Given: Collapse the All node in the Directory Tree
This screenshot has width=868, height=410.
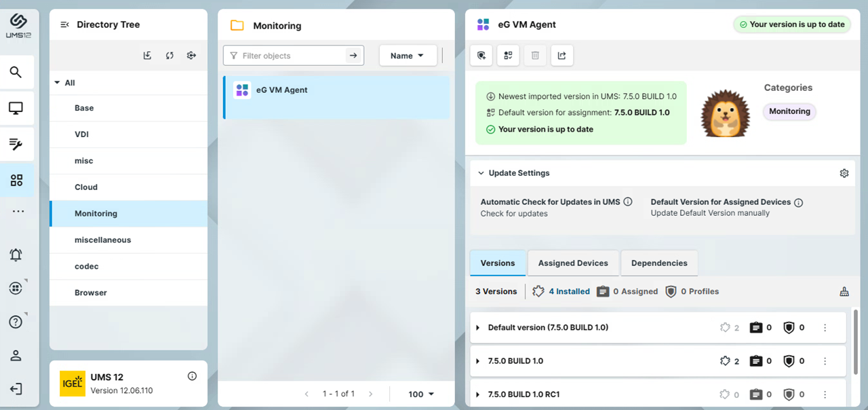Looking at the screenshot, I should [x=57, y=83].
